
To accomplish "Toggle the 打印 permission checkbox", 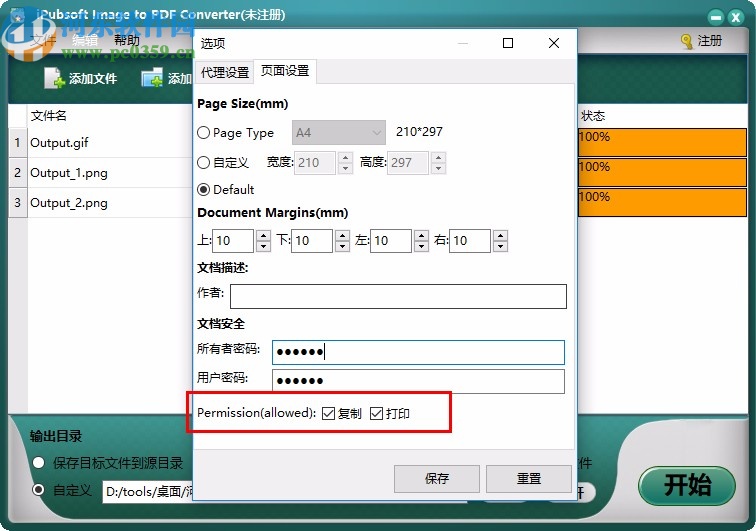I will (377, 413).
